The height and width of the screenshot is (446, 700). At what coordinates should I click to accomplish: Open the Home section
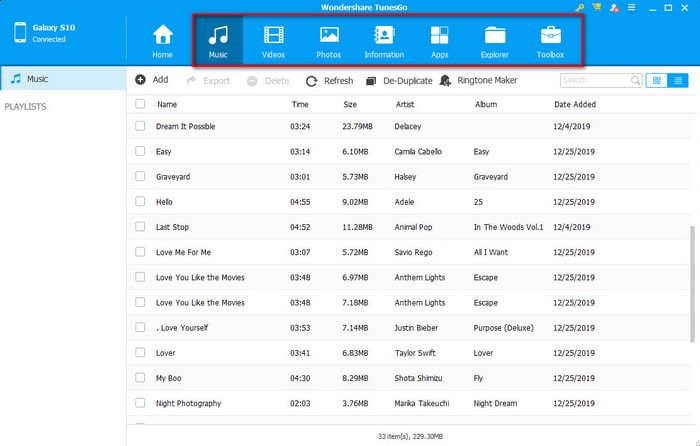click(162, 42)
